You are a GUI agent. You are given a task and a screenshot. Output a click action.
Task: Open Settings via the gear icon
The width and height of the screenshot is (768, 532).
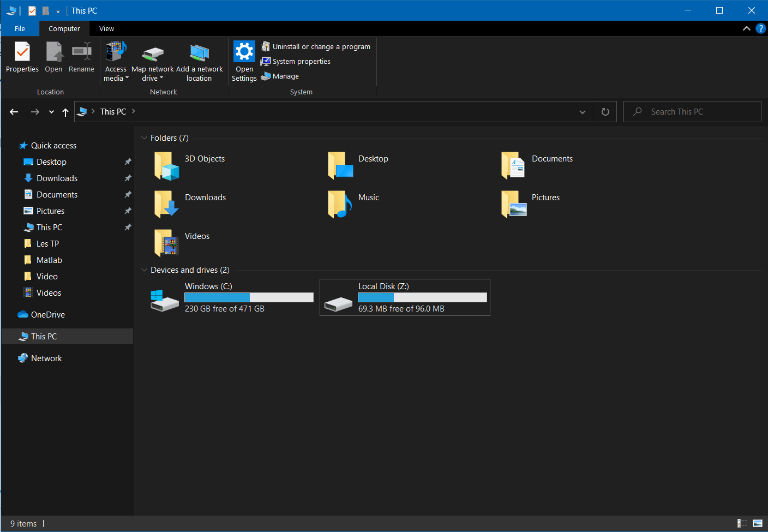[x=244, y=52]
